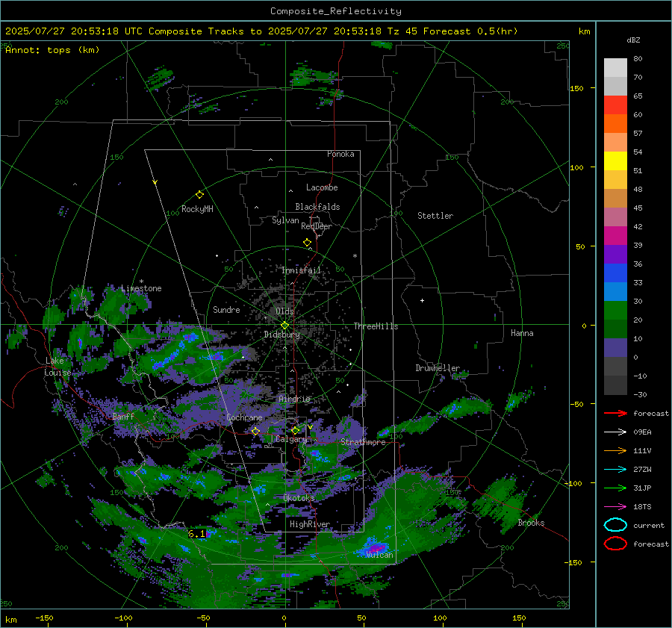
Task: Click the Ponoka city label
Action: (x=340, y=154)
